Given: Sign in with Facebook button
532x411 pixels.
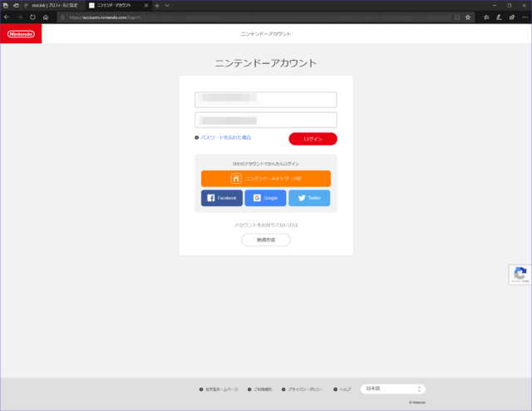Looking at the screenshot, I should (x=222, y=198).
